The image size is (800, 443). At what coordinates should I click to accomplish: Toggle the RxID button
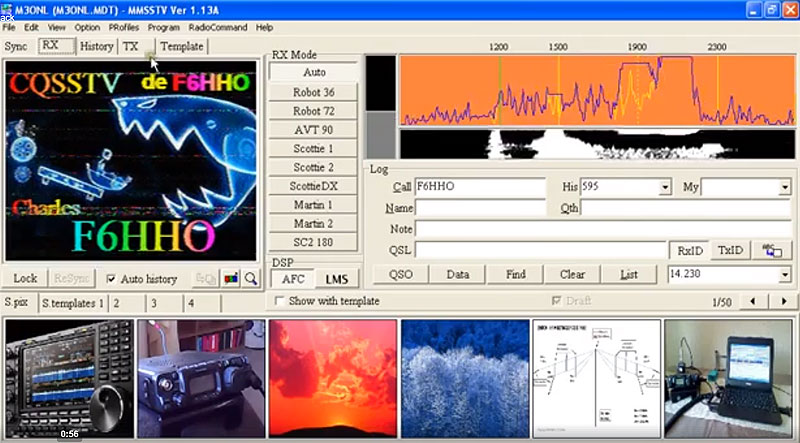tap(690, 250)
